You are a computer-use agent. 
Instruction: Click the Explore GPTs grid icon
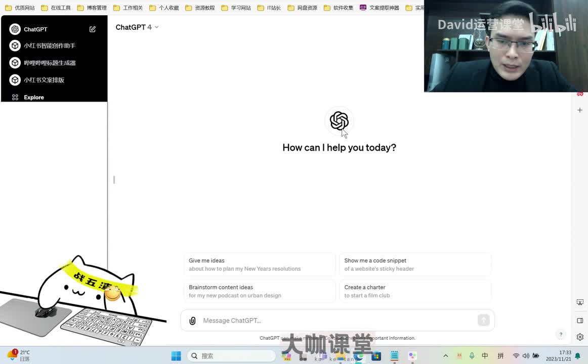coord(15,97)
